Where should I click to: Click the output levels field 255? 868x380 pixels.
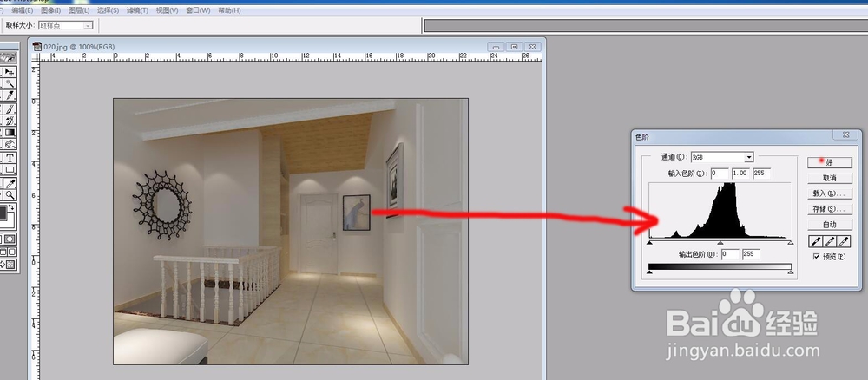coord(751,254)
